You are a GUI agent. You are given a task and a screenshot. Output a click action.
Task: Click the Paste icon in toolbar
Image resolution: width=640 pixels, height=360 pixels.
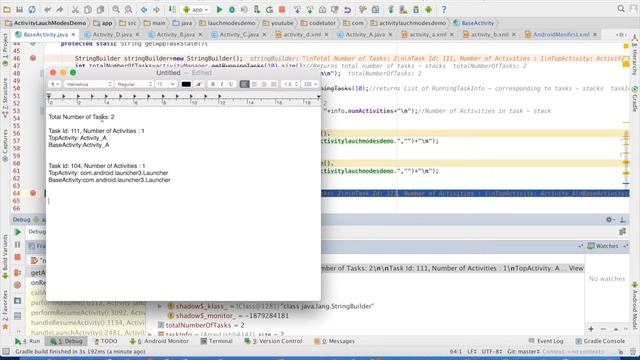[x=100, y=9]
